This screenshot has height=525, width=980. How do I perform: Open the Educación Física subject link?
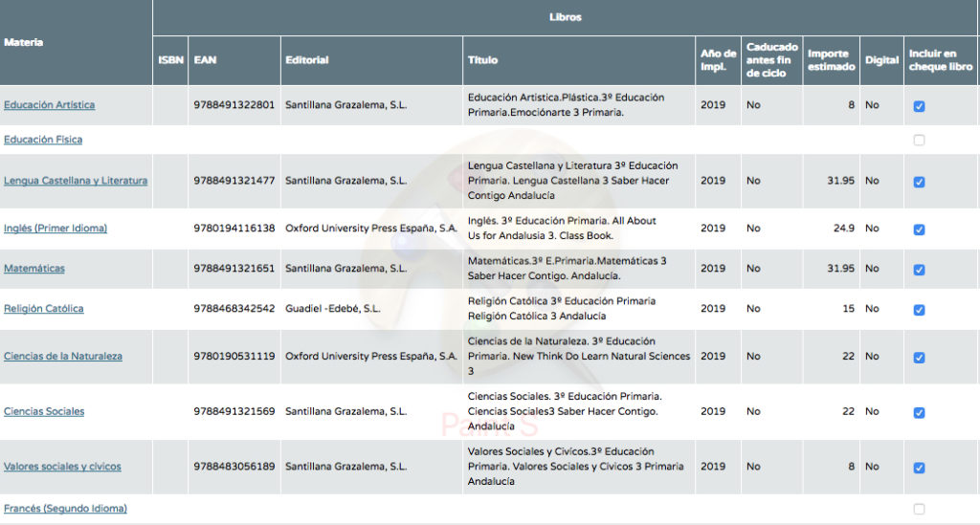pos(43,140)
